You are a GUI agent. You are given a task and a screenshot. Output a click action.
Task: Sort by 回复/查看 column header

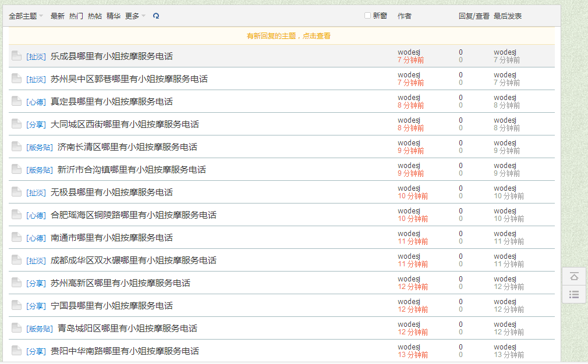click(x=474, y=16)
